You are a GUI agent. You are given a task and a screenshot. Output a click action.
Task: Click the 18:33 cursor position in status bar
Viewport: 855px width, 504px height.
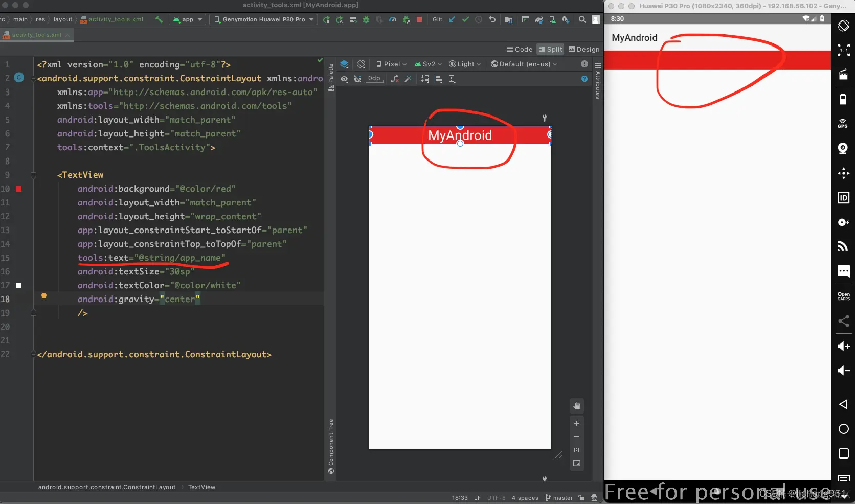point(460,498)
